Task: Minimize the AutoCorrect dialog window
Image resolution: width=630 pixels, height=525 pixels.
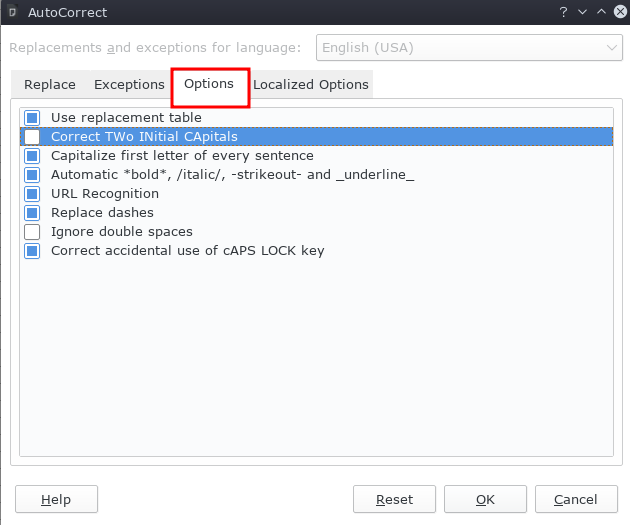Action: pyautogui.click(x=582, y=12)
